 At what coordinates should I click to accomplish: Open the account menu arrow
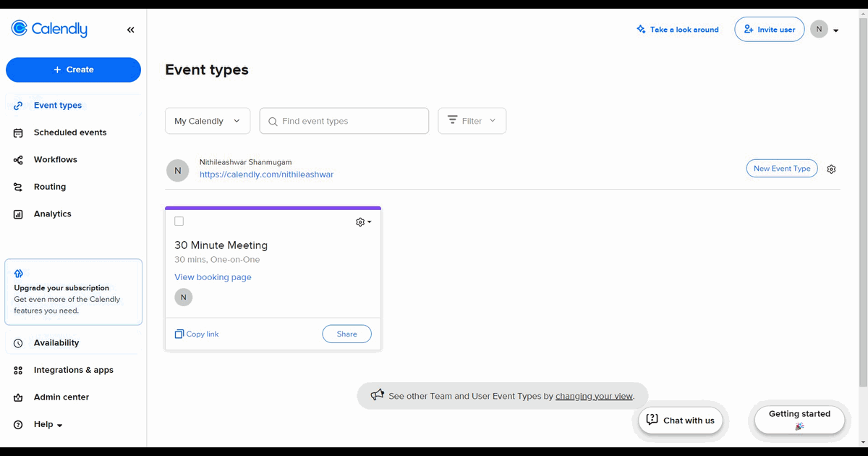coord(836,30)
